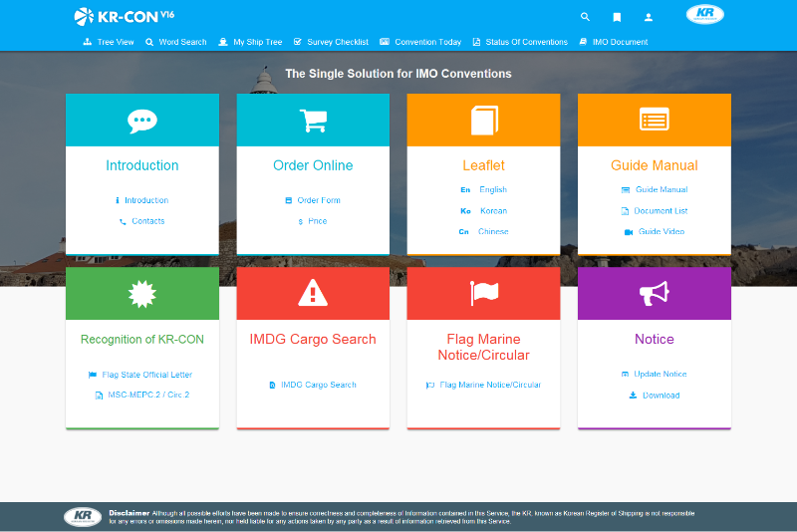
Task: Click the download arrow icon beside Download
Action: coord(633,396)
